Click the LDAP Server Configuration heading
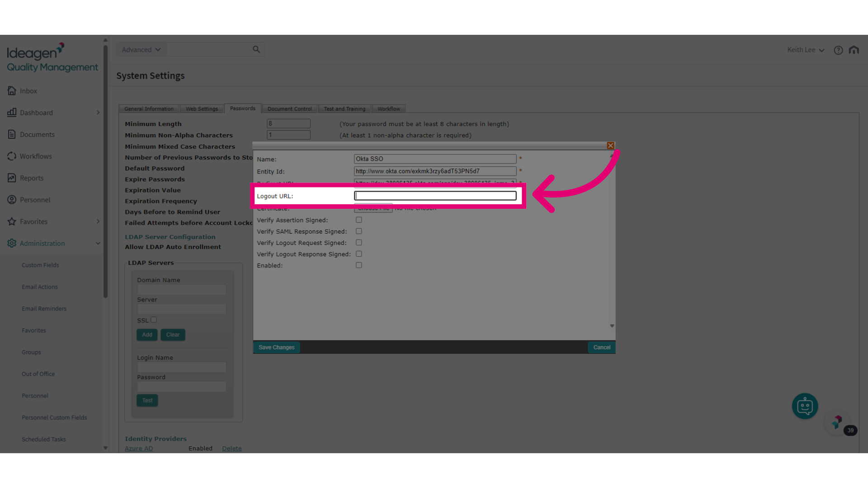 pyautogui.click(x=170, y=237)
